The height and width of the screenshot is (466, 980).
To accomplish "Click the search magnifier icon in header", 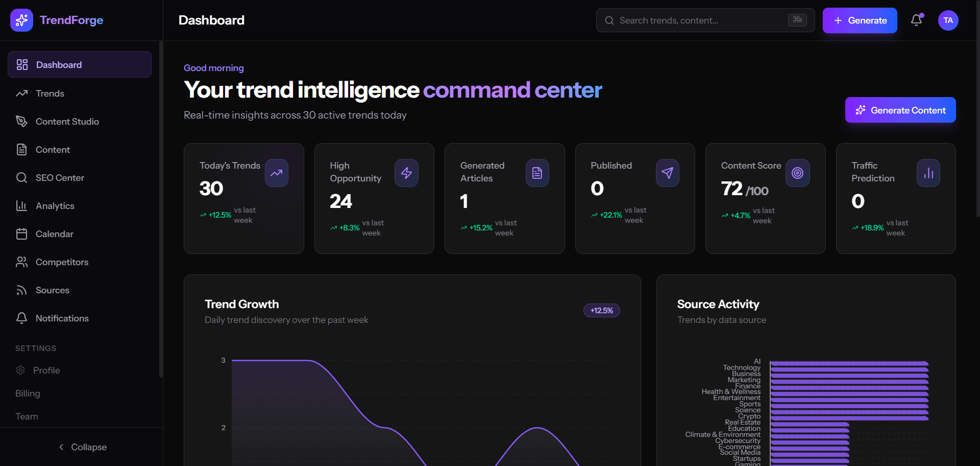I will (x=609, y=20).
